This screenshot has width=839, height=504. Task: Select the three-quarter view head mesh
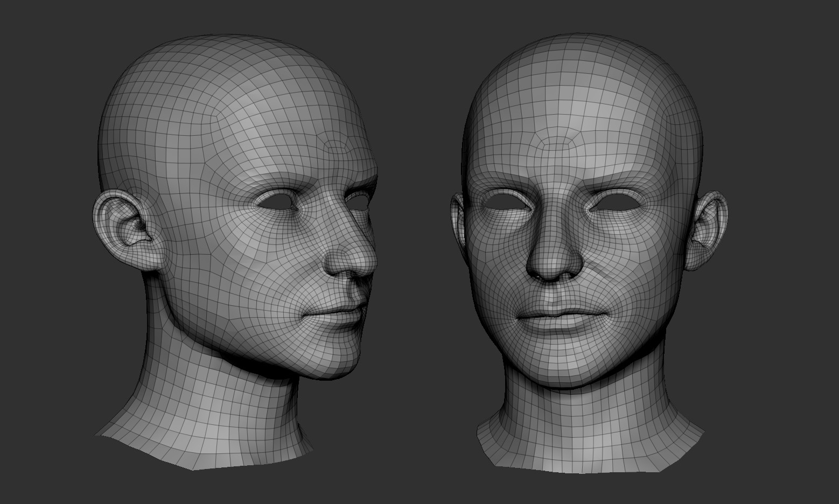pos(237,253)
